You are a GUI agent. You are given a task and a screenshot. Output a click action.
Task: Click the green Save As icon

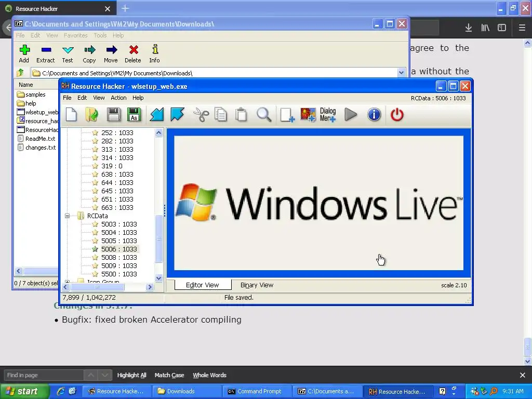click(134, 115)
